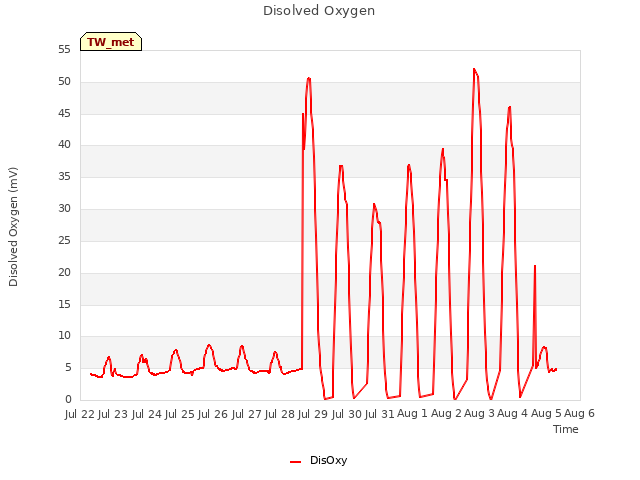Click the y-axis tick value 25
Viewport: 640px width, 480px height.
(64, 241)
